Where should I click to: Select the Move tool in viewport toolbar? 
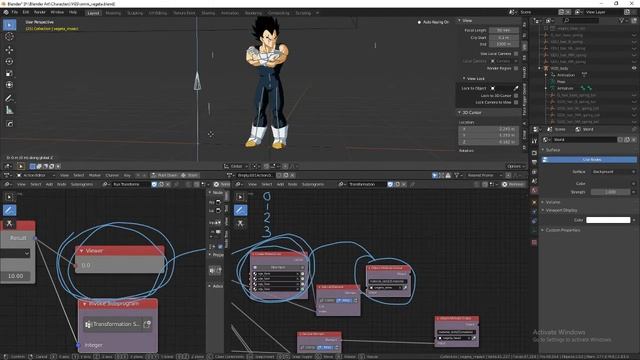[9, 50]
